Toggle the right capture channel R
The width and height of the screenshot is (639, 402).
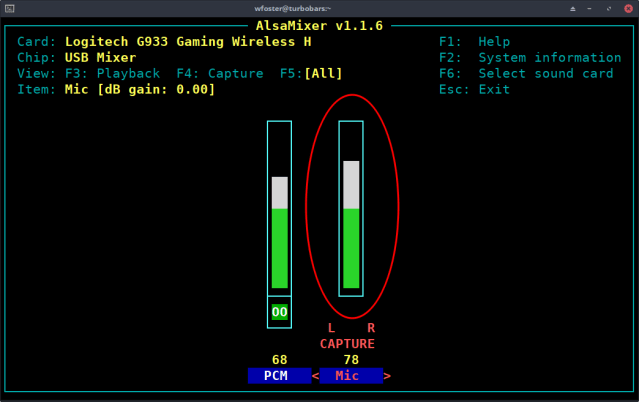(x=371, y=328)
